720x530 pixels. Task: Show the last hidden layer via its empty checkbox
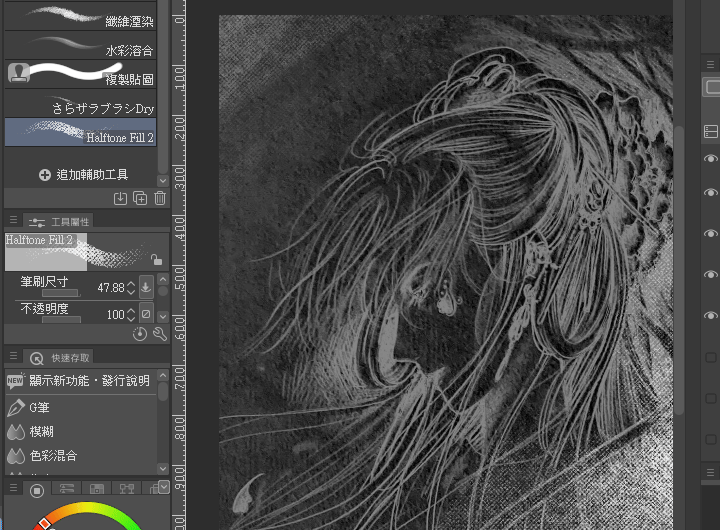[x=711, y=439]
